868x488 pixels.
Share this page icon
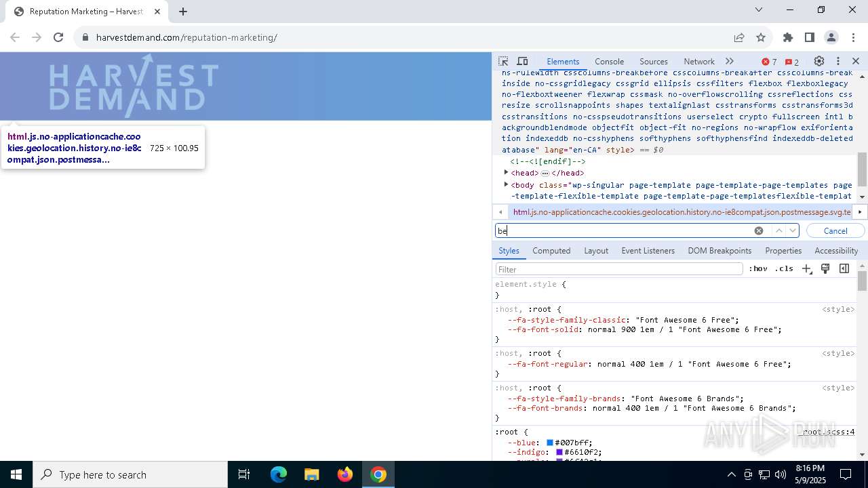coord(739,37)
